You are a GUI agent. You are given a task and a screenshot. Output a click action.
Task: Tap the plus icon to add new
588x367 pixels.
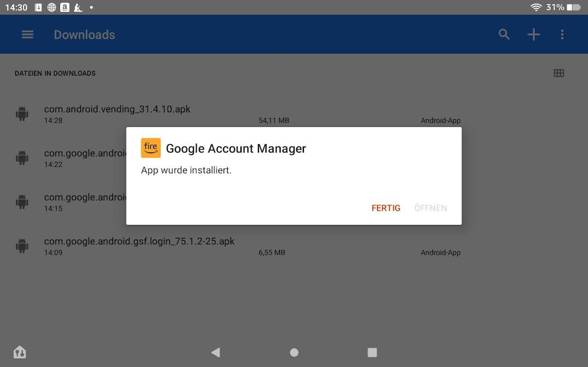533,34
